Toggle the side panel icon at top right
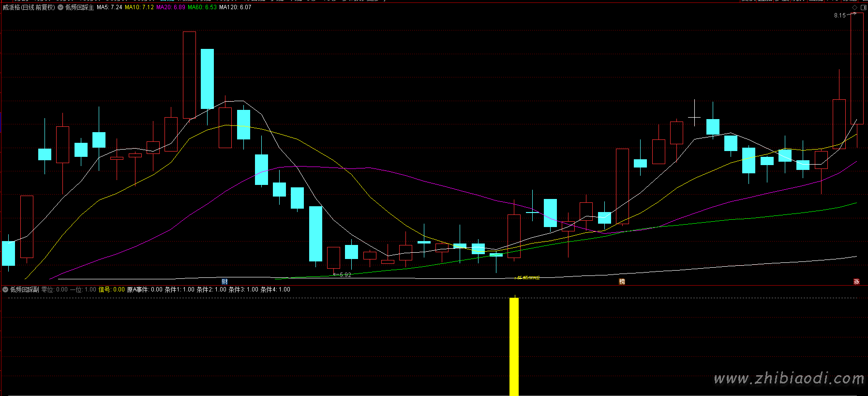The width and height of the screenshot is (868, 396). [864, 8]
